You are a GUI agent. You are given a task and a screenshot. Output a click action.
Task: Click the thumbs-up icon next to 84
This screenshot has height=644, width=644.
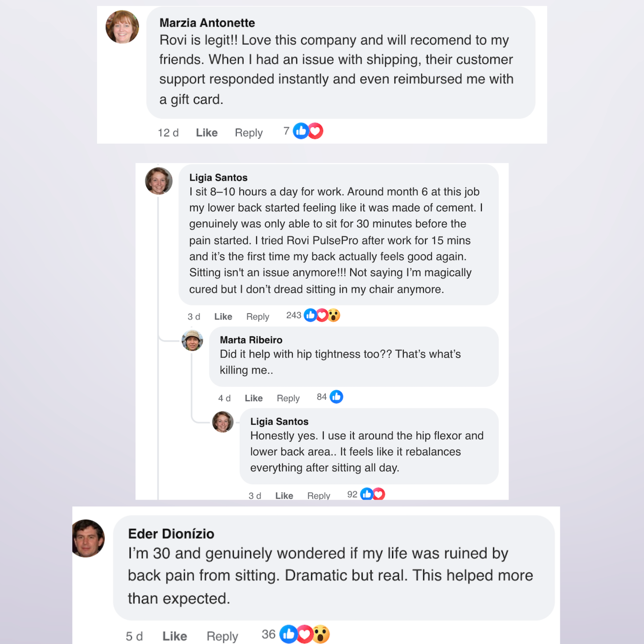coord(336,397)
